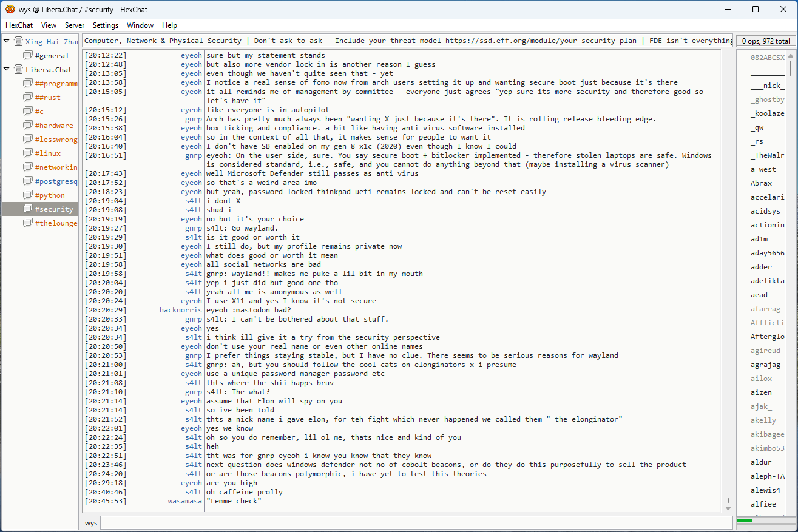
Task: Click wasamasa nickname in the chat
Action: tap(185, 501)
